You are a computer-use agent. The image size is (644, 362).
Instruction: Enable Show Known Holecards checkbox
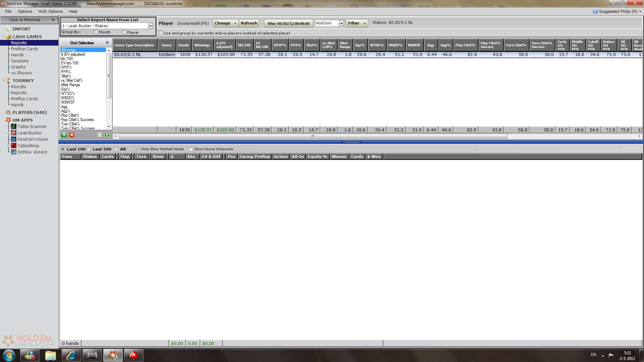191,149
